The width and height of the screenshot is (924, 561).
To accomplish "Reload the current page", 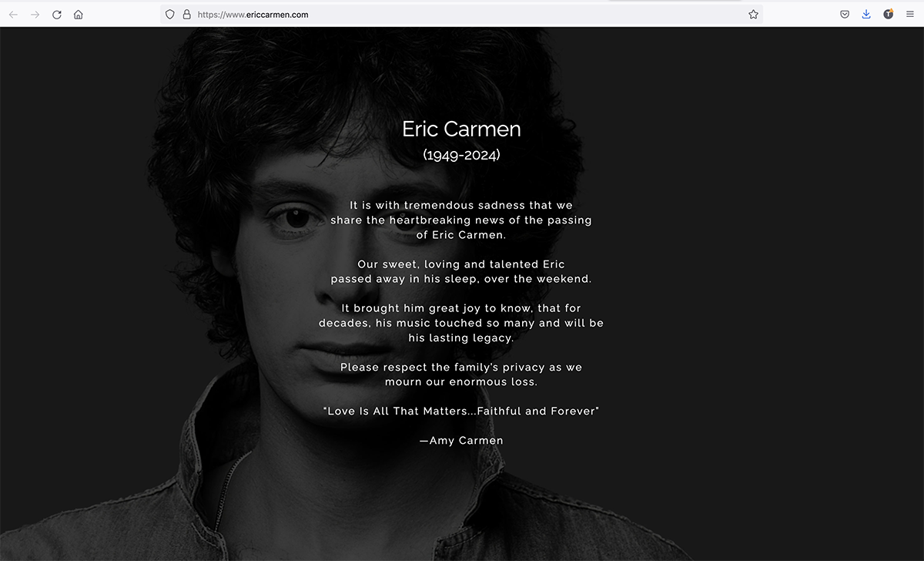I will click(x=57, y=14).
